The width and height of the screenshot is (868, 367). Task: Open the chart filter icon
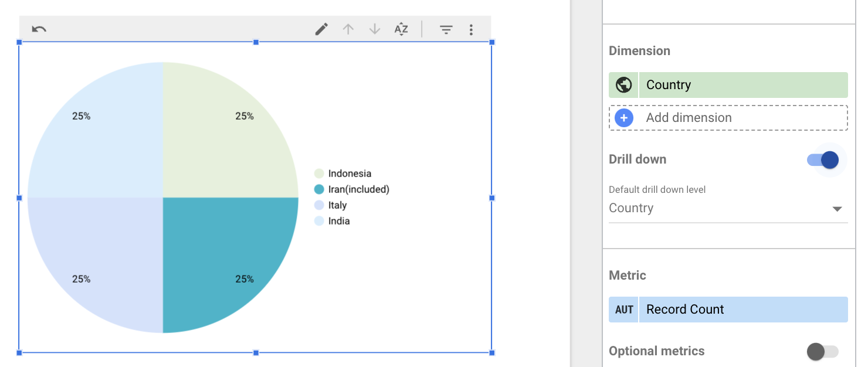click(x=446, y=29)
